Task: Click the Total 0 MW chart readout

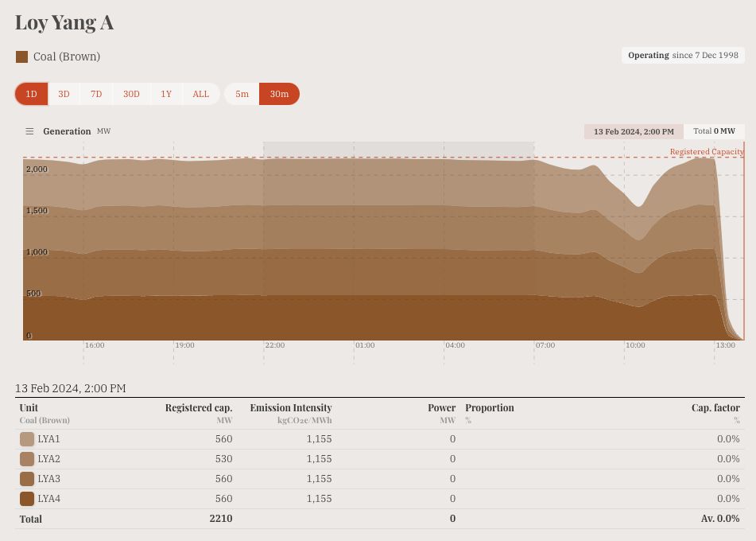Action: coord(714,131)
